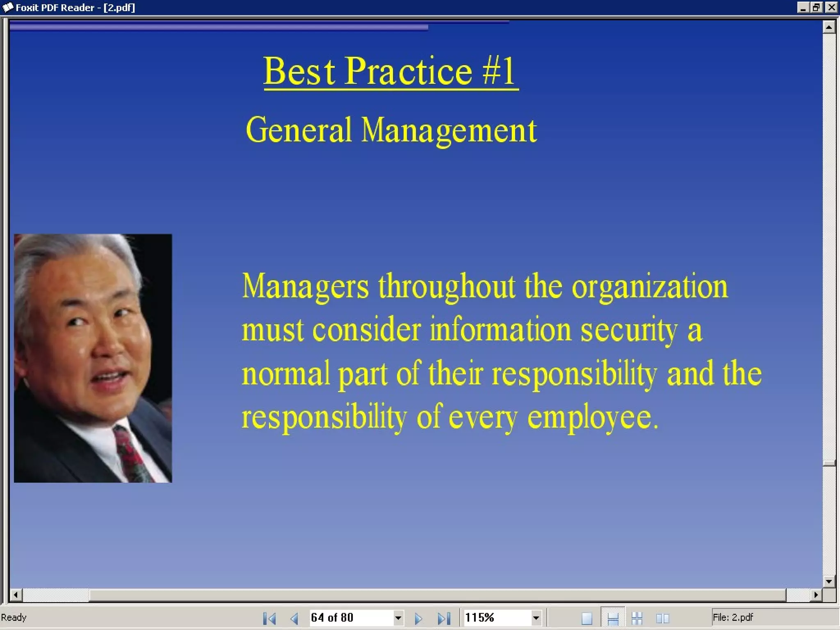
Task: Restore down the Foxit window
Action: tap(817, 7)
